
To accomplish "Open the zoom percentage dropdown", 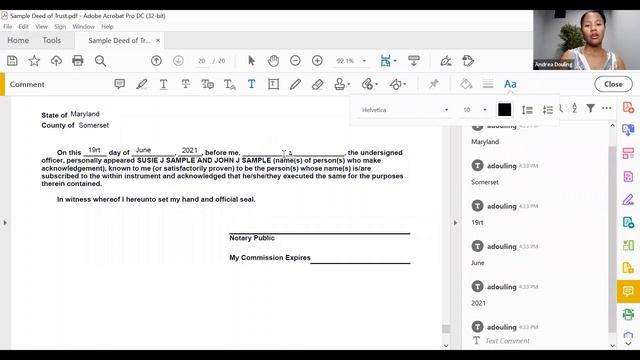I will [364, 61].
